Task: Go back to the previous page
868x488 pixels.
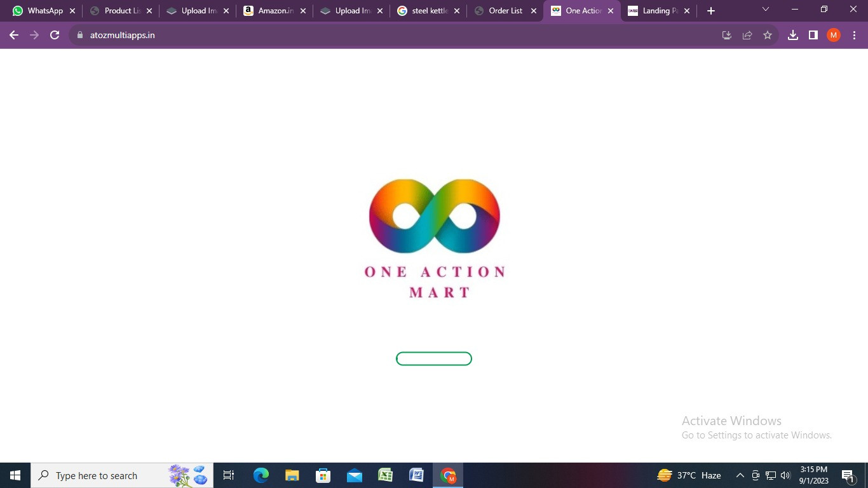Action: pos(14,36)
